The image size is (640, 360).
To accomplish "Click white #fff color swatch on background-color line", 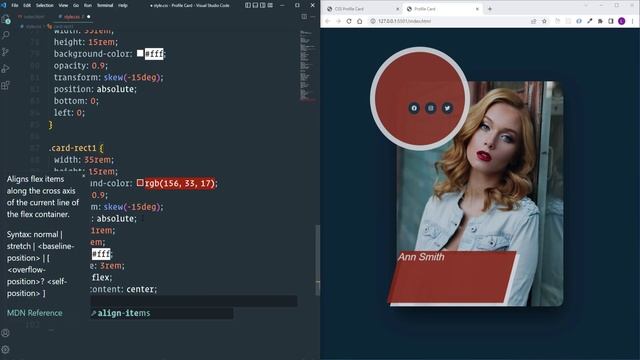I will [x=140, y=53].
